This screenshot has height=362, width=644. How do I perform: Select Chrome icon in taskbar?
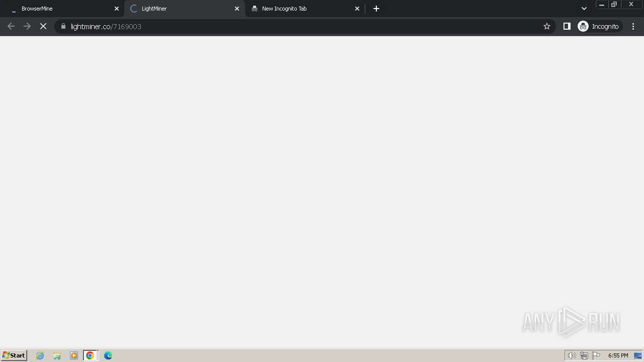[90, 355]
